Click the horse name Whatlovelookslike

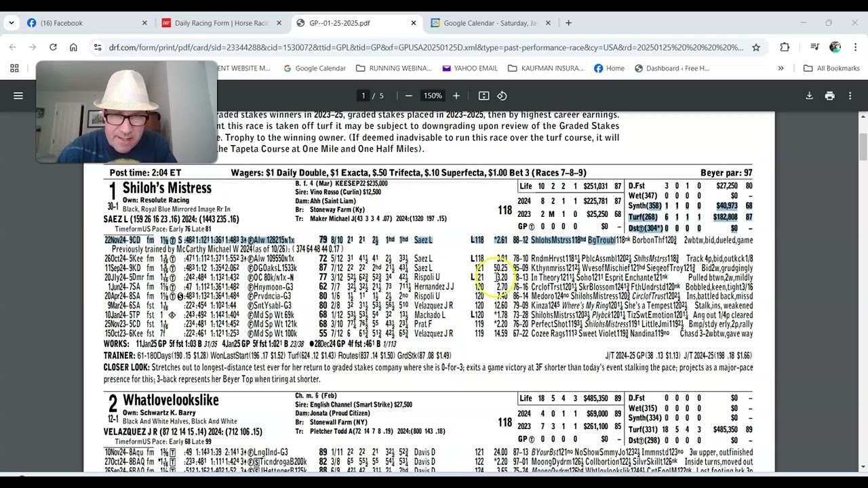(170, 401)
